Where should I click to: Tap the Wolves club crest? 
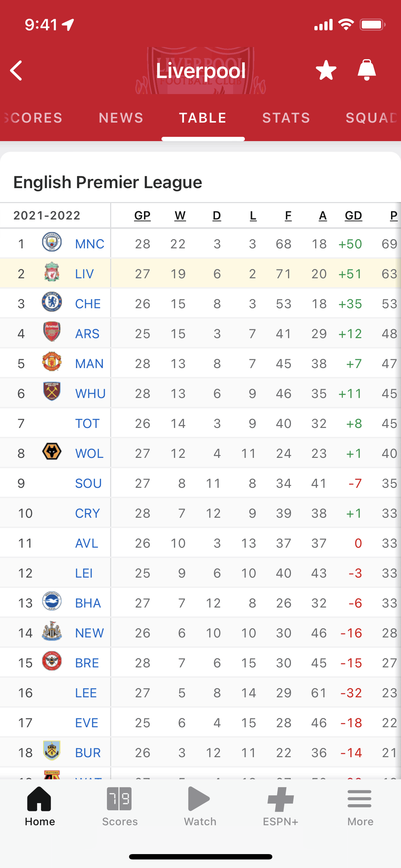52,452
